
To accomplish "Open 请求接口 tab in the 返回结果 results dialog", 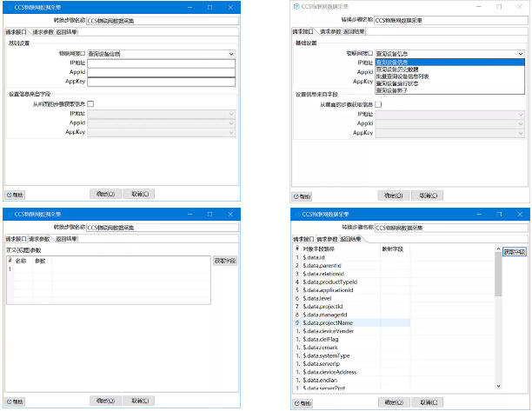I will pyautogui.click(x=303, y=238).
